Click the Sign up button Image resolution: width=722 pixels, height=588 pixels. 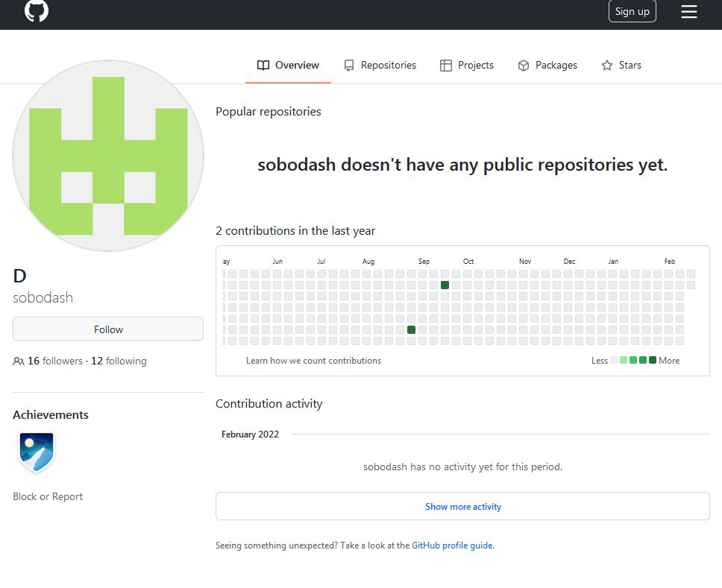[x=632, y=11]
